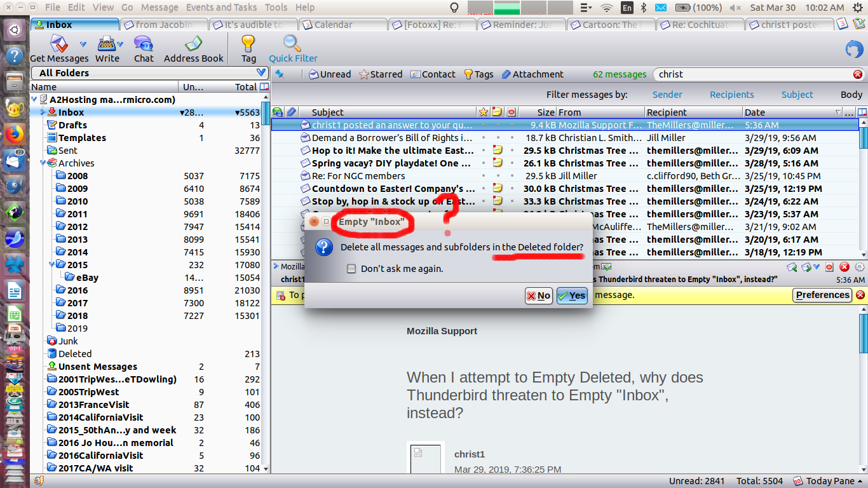Screen dimensions: 868x488
Task: Check the "Don't ask me again" checkbox
Action: (351, 269)
